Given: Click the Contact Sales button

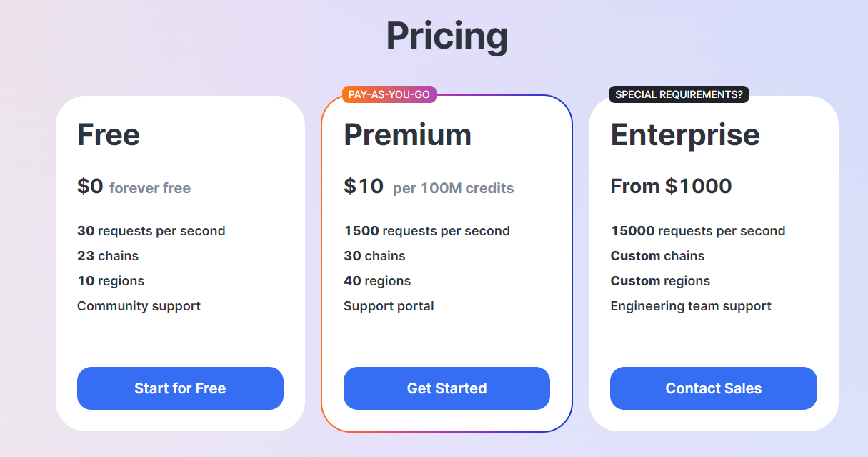Looking at the screenshot, I should [714, 388].
